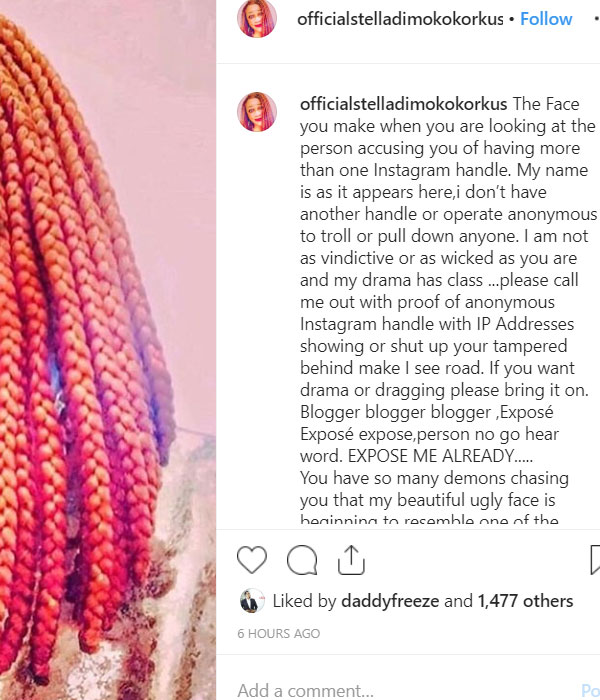Click the 'Liked by' label text
Image resolution: width=600 pixels, height=700 pixels.
click(x=304, y=601)
